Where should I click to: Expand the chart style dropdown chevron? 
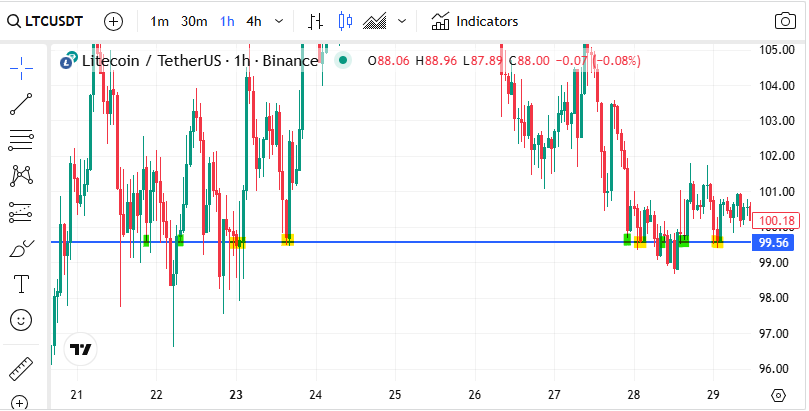[x=402, y=22]
